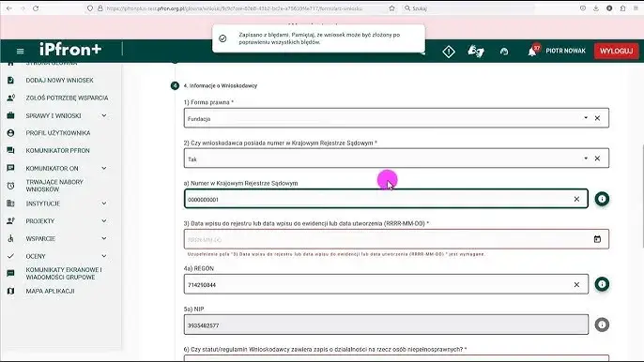This screenshot has height=362, width=644.
Task: Open Dodaj nowy wniosek in sidebar
Action: coord(59,80)
